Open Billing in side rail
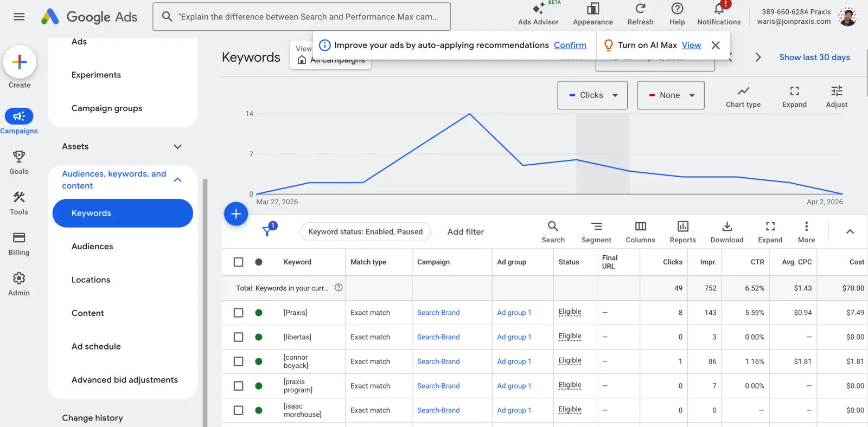Screen dimensions: 868x427 [x=19, y=243]
